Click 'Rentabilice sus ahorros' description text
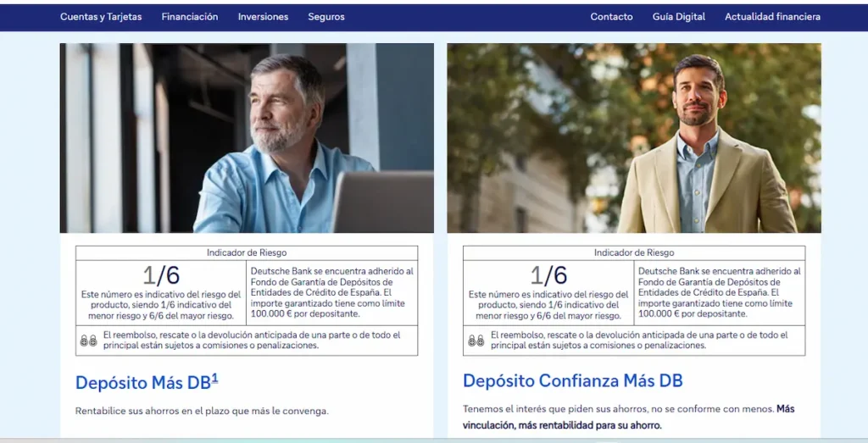The width and height of the screenshot is (868, 443). coord(202,411)
